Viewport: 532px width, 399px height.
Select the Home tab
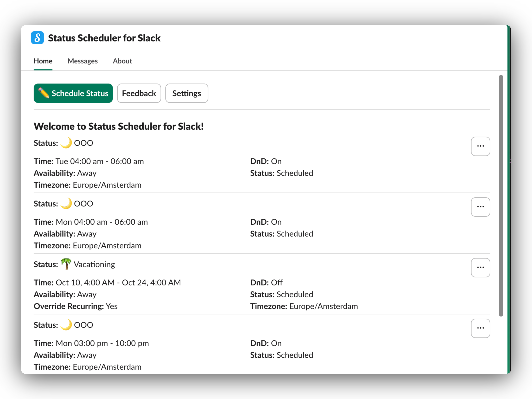point(43,61)
